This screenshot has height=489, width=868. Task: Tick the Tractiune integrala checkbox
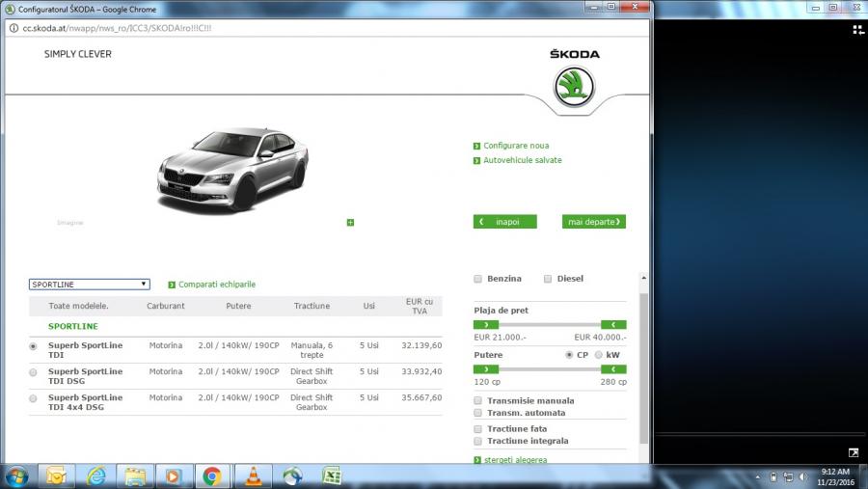tap(478, 441)
